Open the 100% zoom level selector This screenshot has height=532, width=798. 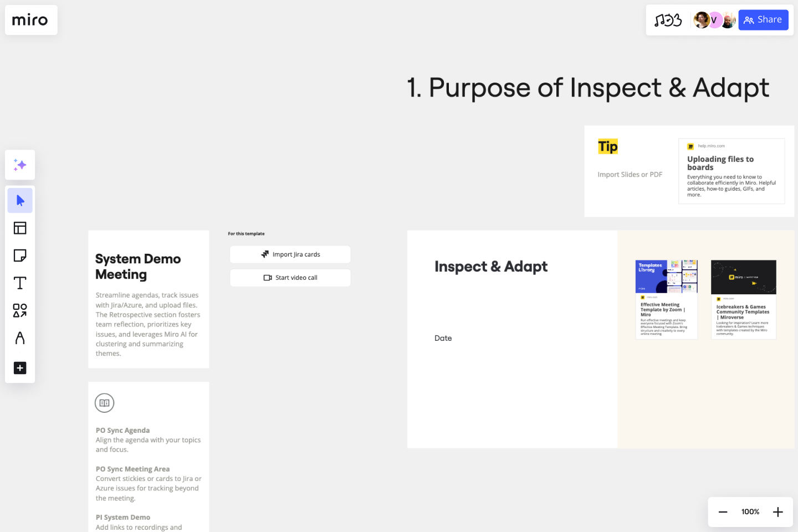(750, 511)
